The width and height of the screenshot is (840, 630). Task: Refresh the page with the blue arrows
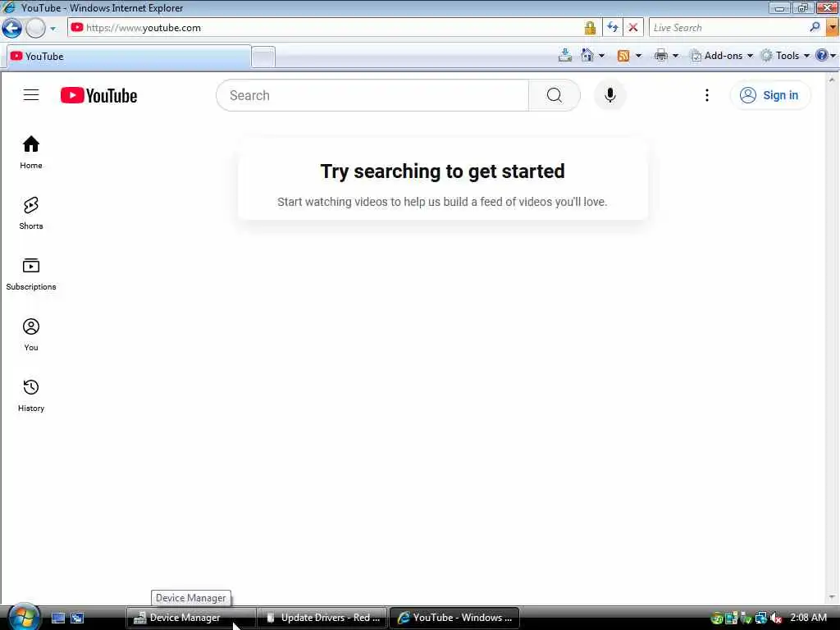pos(612,27)
